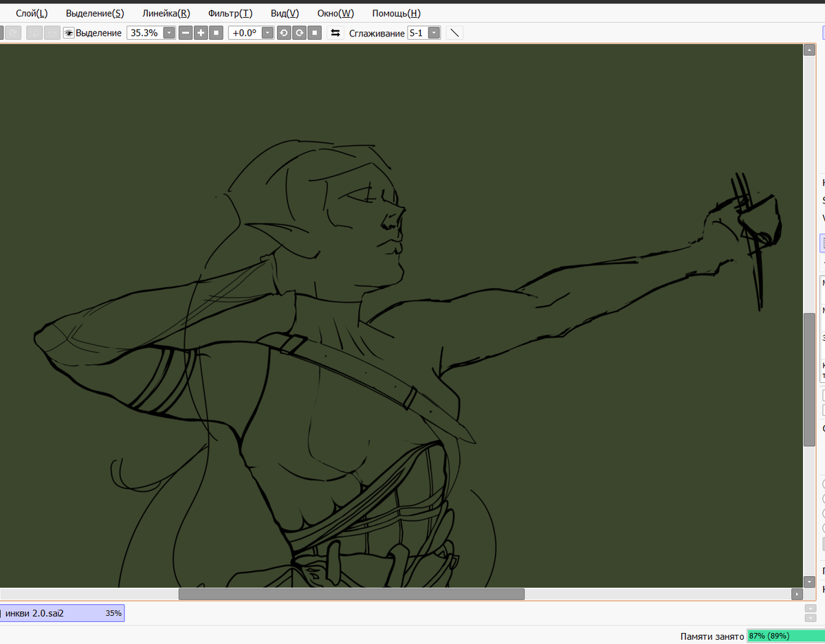Rotate canvas clockwise

[x=299, y=33]
